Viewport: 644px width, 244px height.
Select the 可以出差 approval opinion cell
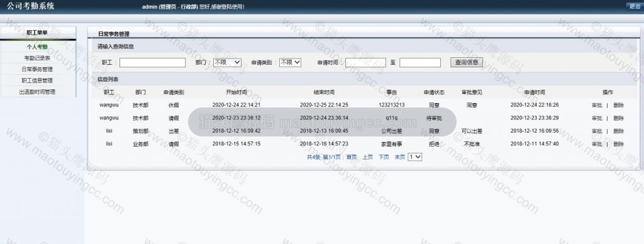tap(472, 131)
